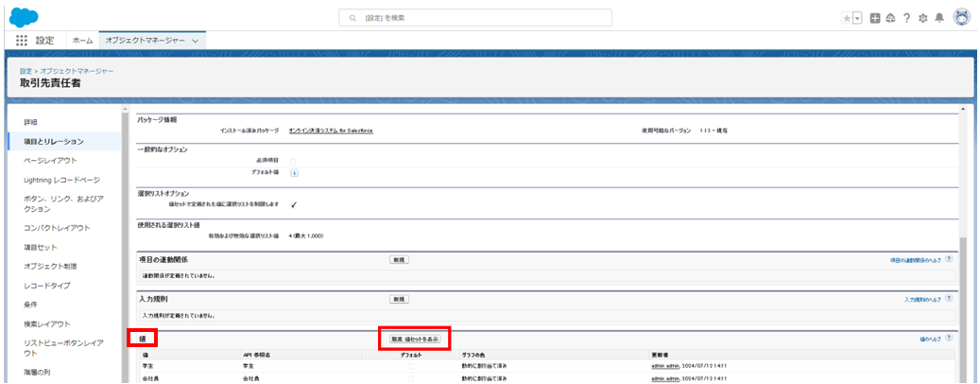Toggle default checkbox for 学生 value
Viewport: 980px width, 384px height.
coord(410,365)
